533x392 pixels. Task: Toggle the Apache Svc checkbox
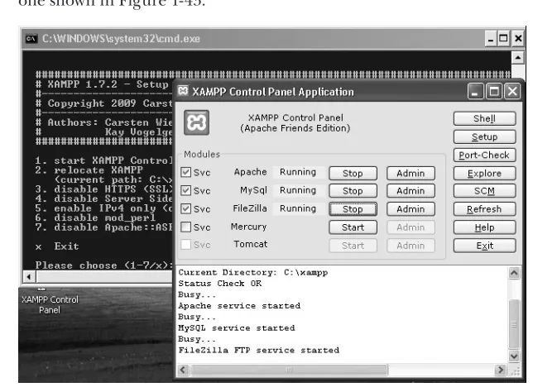click(186, 172)
